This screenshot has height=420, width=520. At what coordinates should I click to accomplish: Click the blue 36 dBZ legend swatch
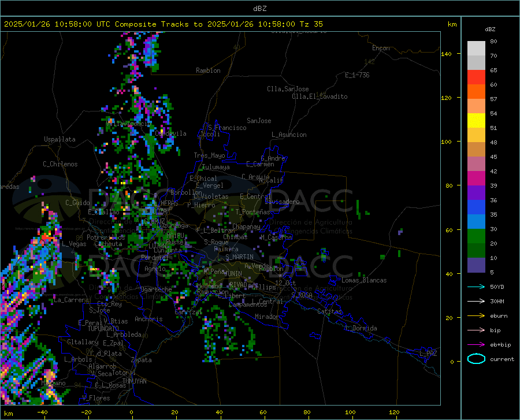476,207
